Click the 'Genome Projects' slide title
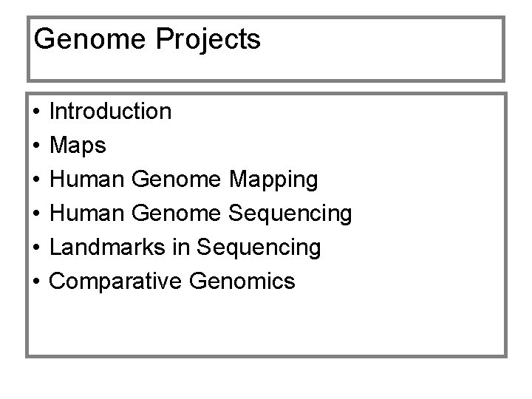Image resolution: width=532 pixels, height=399 pixels. (x=147, y=40)
